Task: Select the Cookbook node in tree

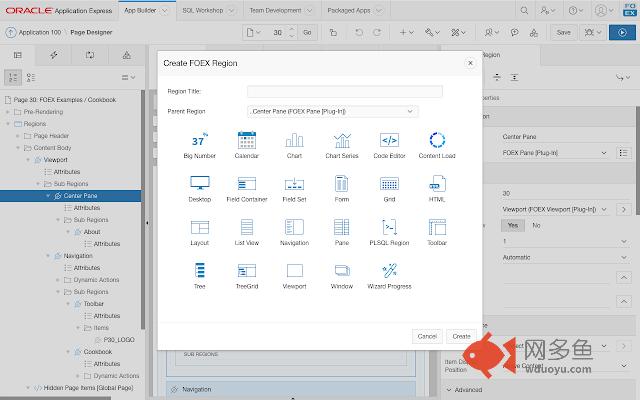Action: click(98, 352)
